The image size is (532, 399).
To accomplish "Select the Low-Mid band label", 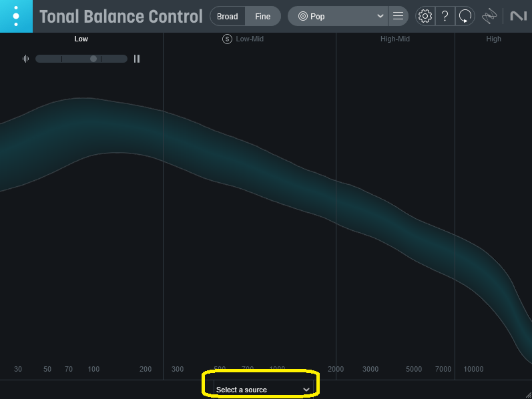I will point(250,39).
